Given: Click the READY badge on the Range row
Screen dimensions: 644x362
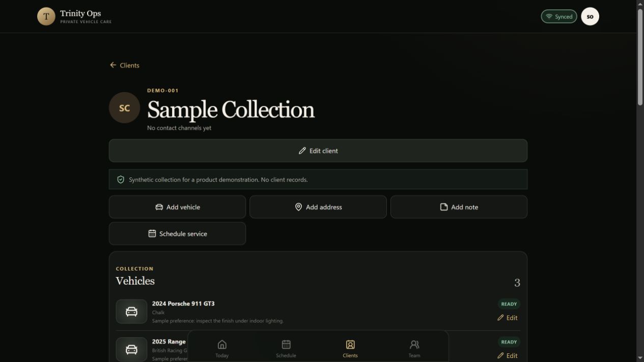Looking at the screenshot, I should [x=509, y=342].
